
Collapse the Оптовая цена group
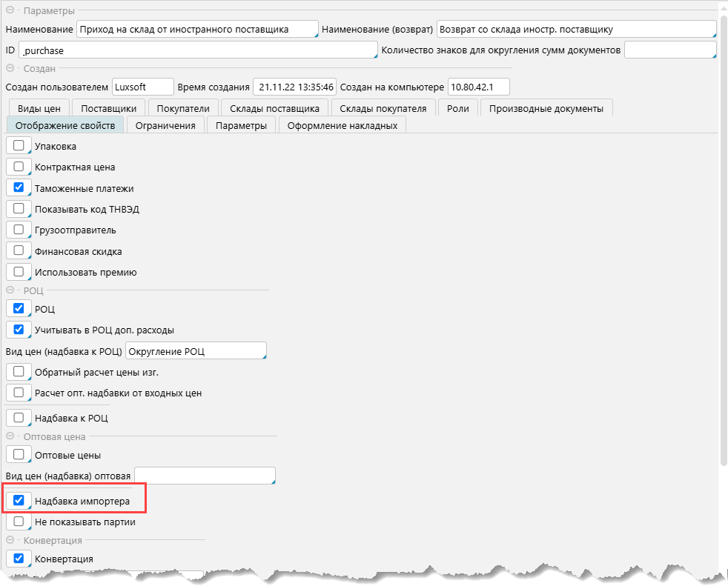[10, 436]
